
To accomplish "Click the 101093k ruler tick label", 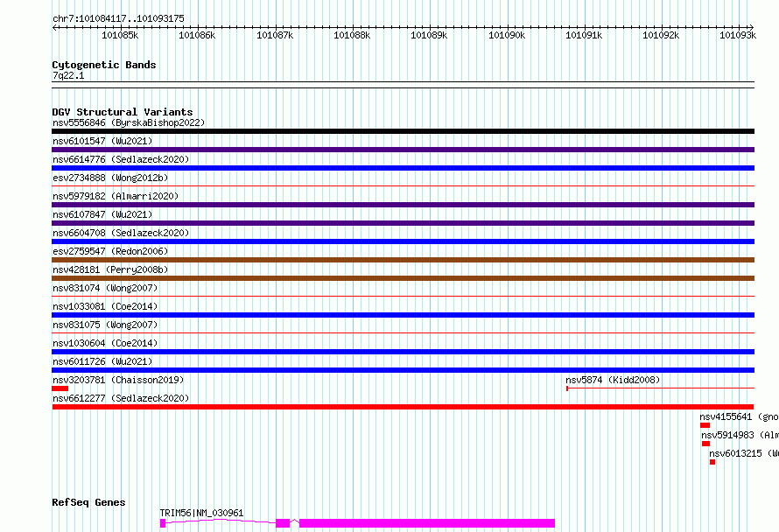I will (737, 35).
